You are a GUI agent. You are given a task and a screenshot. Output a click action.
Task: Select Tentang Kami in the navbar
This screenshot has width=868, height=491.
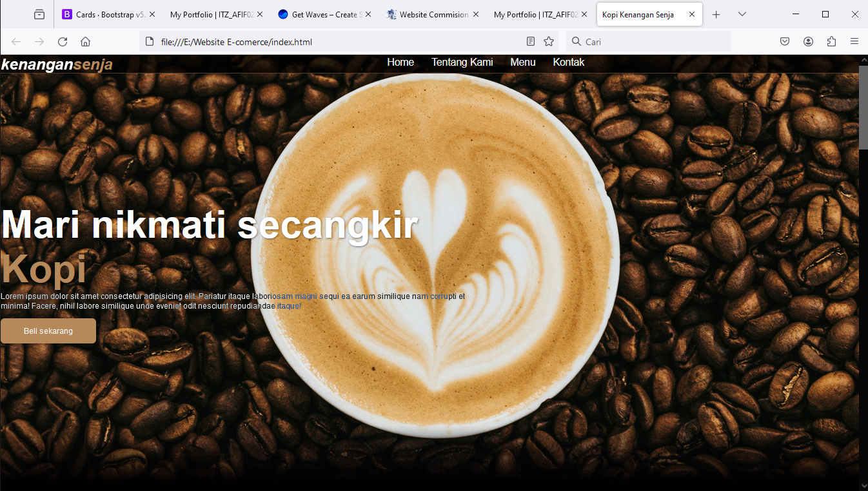pyautogui.click(x=462, y=62)
